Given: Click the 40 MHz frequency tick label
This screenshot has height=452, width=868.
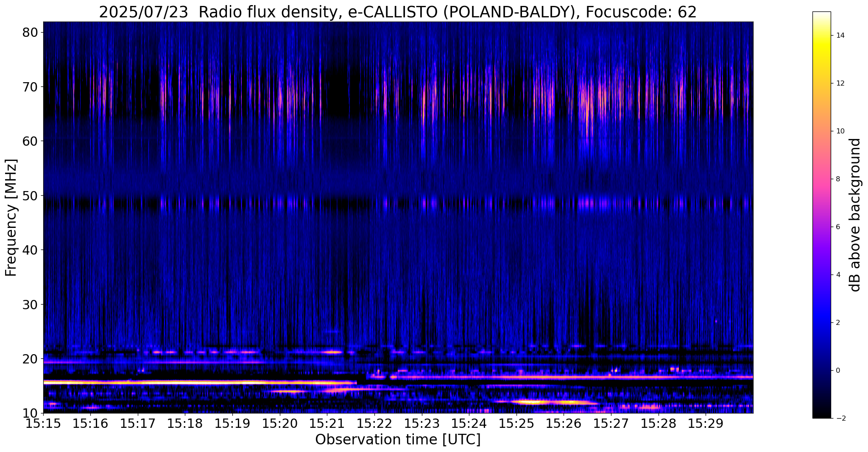Looking at the screenshot, I should pos(30,250).
